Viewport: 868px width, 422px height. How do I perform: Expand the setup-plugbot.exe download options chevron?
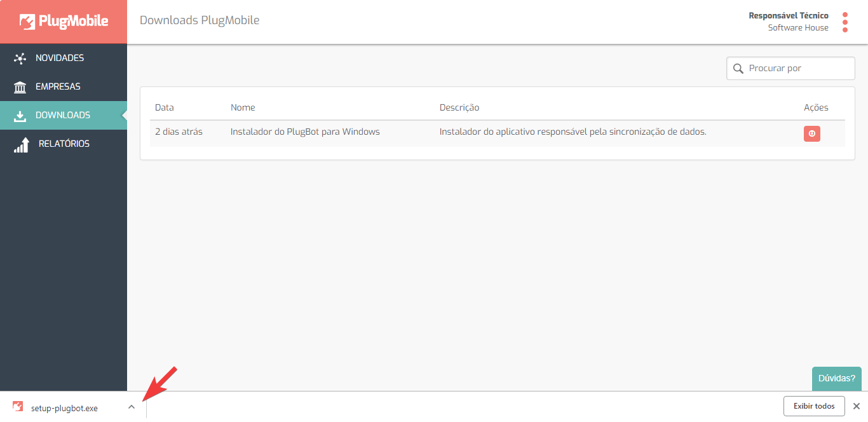point(132,407)
